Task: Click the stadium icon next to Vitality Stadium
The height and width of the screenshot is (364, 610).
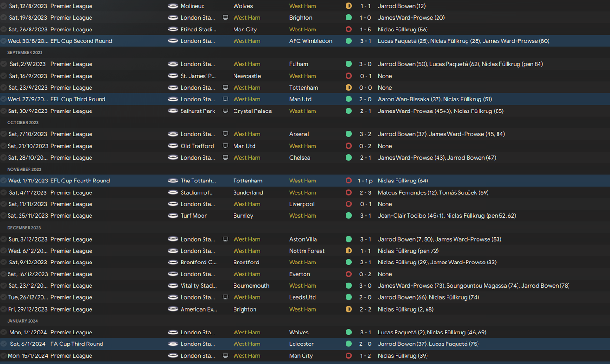Action: [173, 286]
